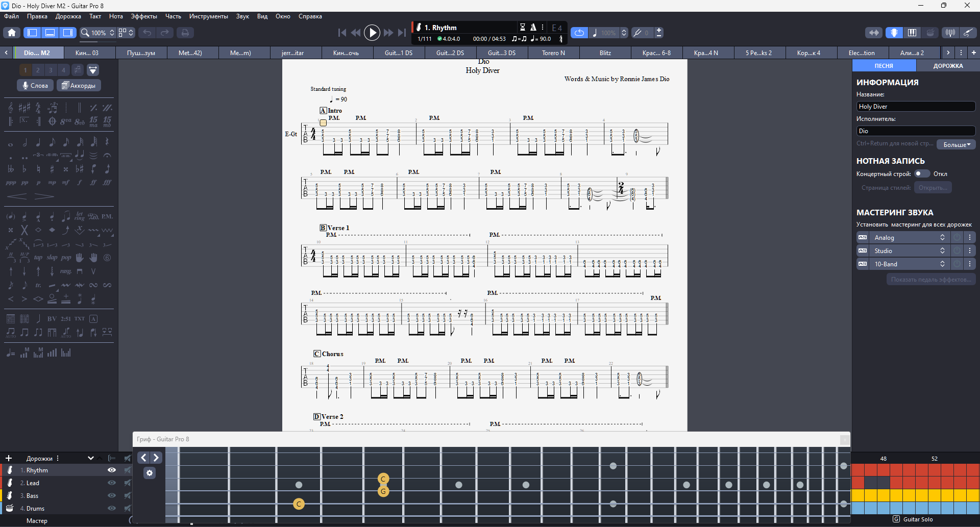
Task: Apply palm mute P.M. effect icon
Action: (107, 216)
